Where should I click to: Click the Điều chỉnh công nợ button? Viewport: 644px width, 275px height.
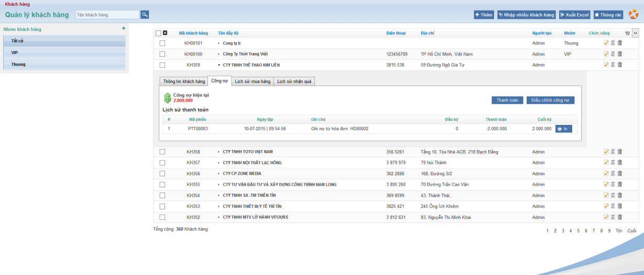551,100
